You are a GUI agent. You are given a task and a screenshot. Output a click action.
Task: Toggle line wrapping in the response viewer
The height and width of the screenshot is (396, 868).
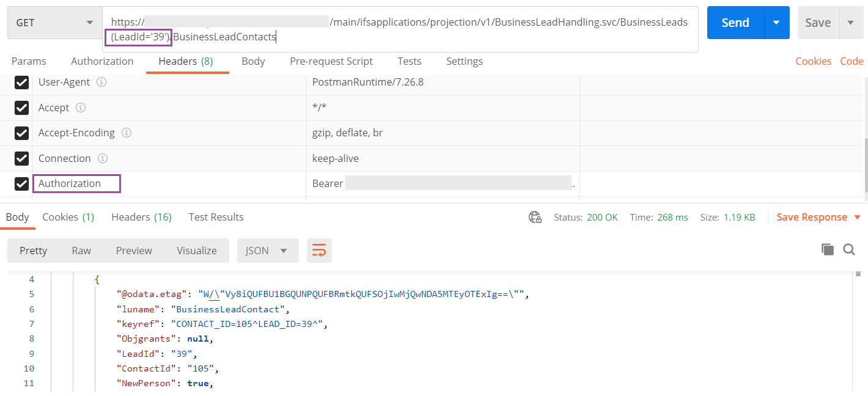pos(319,250)
